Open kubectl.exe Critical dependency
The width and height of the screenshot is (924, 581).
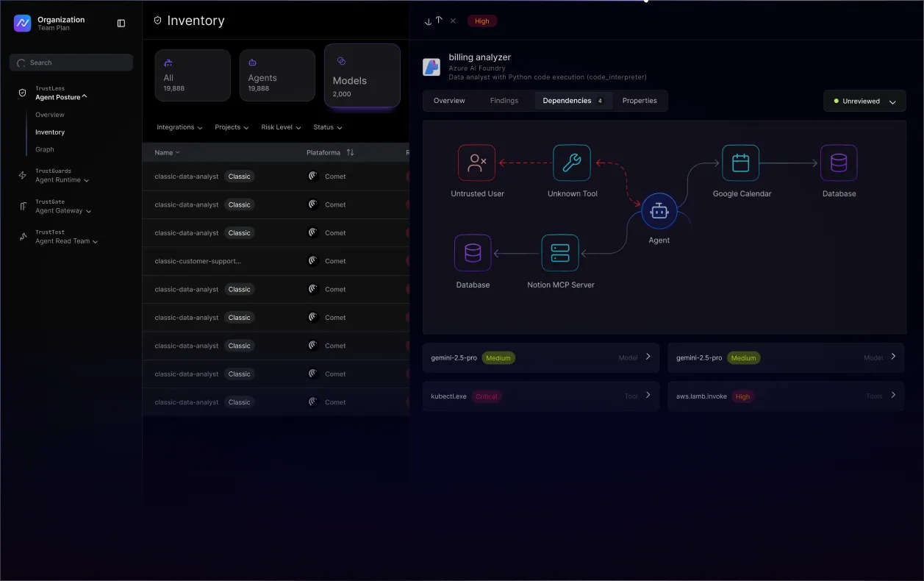coord(541,396)
